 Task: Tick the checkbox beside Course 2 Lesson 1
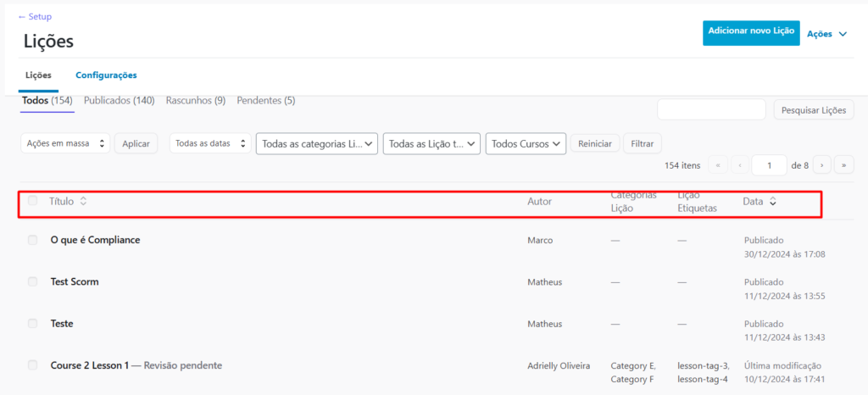(33, 365)
